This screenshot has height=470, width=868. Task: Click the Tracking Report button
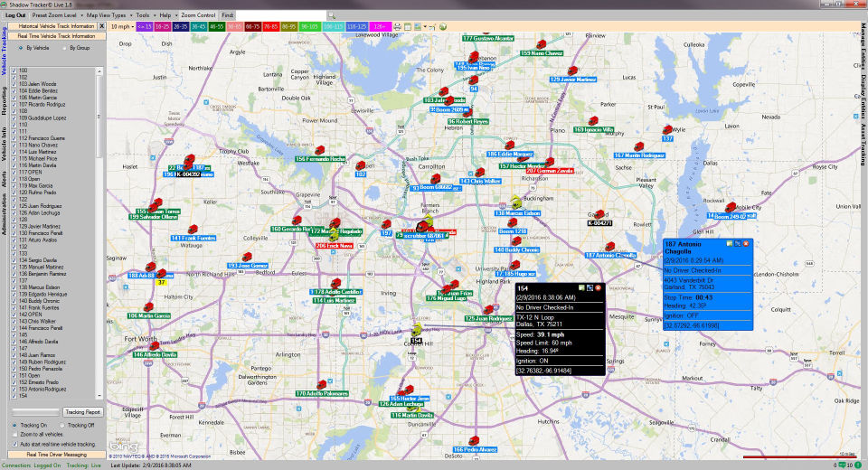(x=83, y=411)
